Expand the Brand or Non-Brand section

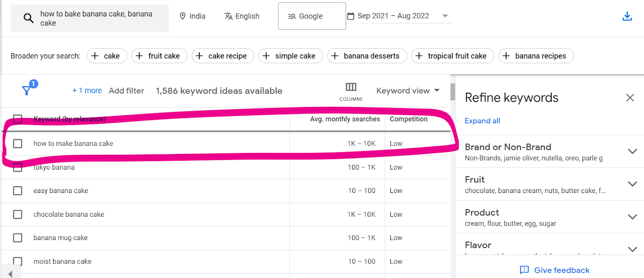632,151
